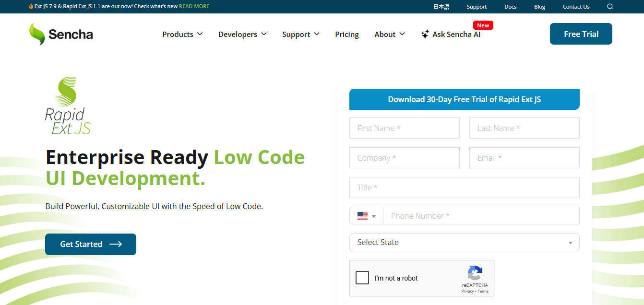The image size is (644, 305).
Task: Open the search magnifier icon
Action: click(610, 7)
